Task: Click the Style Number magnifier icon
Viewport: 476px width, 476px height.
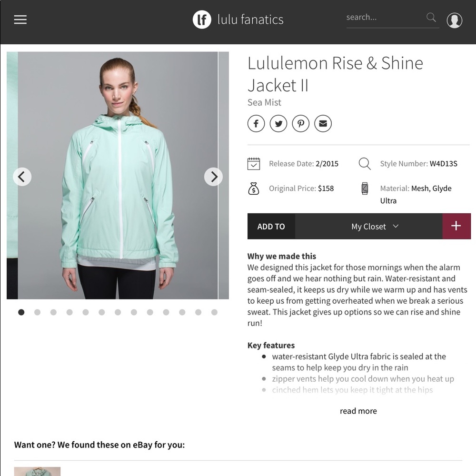Action: pos(365,163)
